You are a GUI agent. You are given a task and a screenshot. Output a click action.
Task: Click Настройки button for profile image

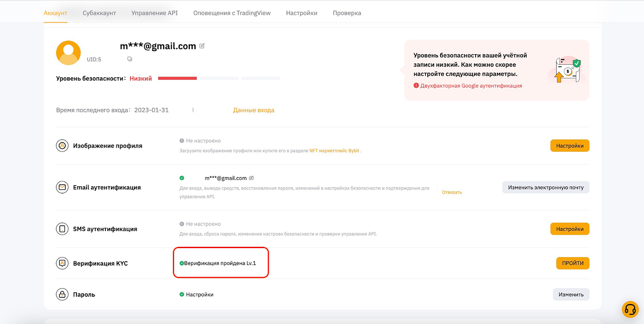(x=570, y=146)
